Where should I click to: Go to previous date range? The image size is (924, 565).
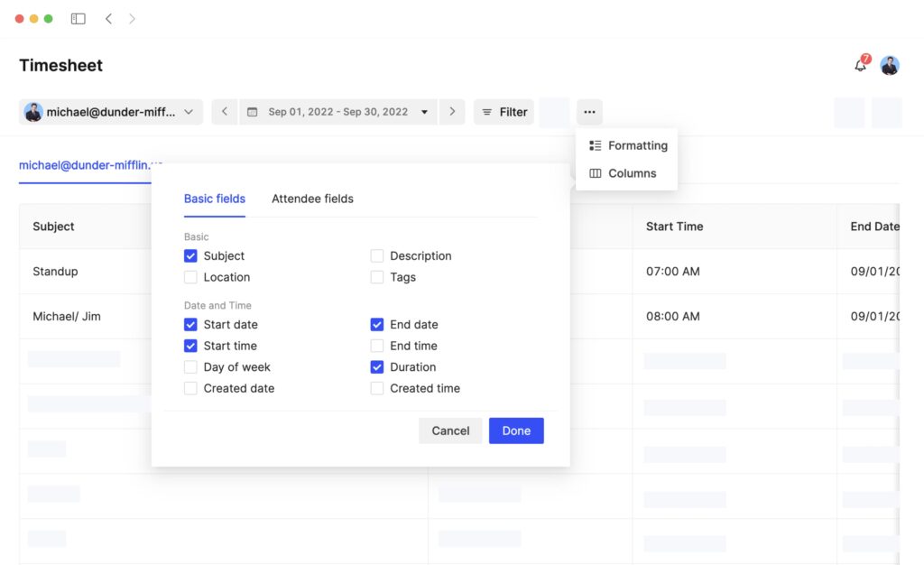(225, 112)
